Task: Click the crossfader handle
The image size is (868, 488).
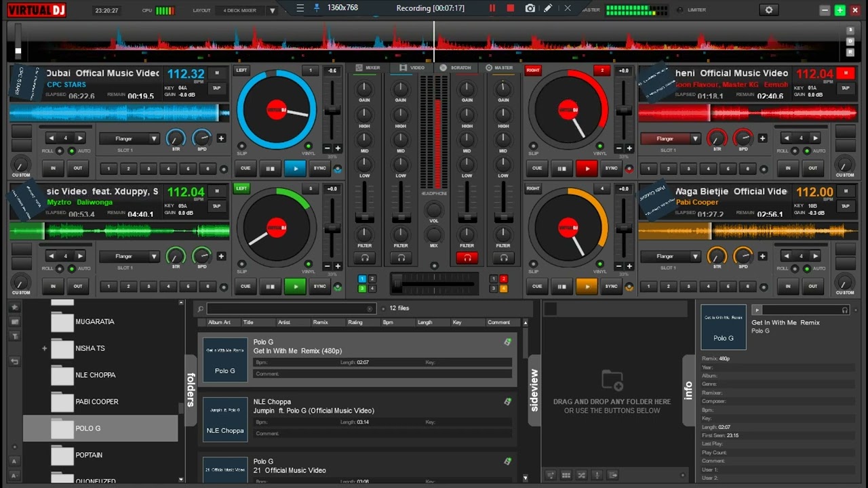Action: point(397,283)
